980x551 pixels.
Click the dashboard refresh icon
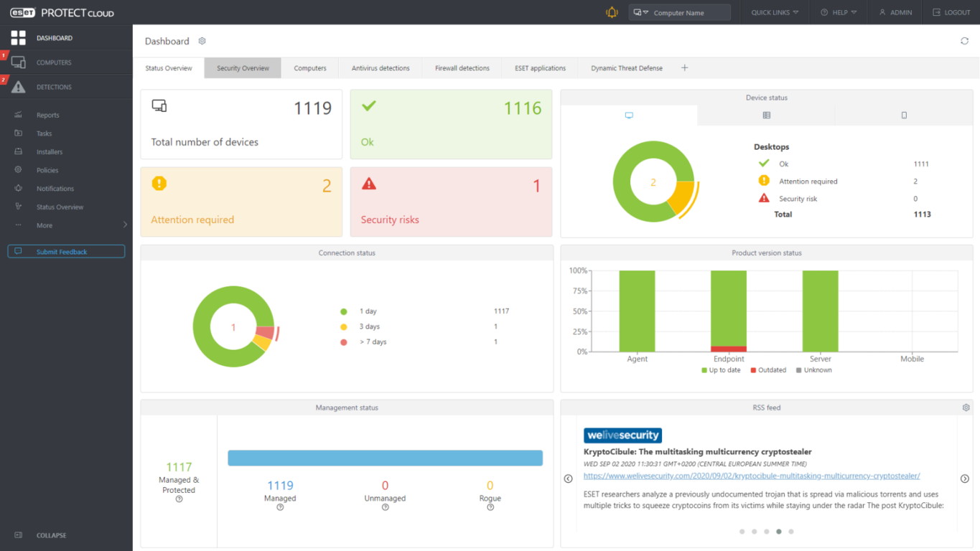click(x=964, y=41)
